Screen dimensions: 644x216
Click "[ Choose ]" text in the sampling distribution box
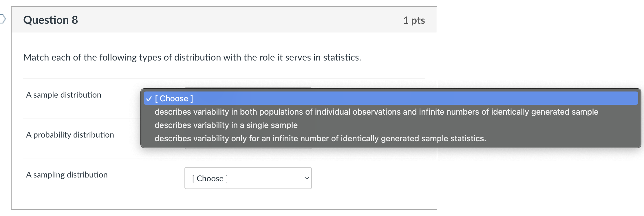click(210, 179)
